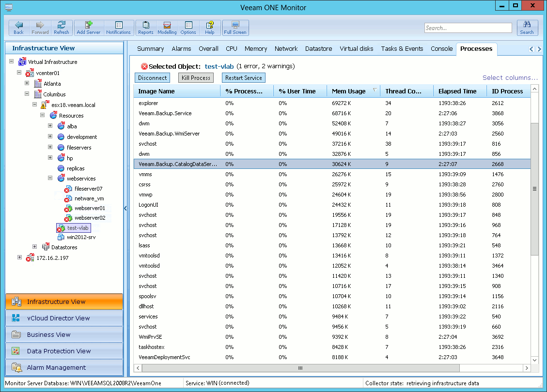Switch to Full Screen mode

(x=235, y=28)
